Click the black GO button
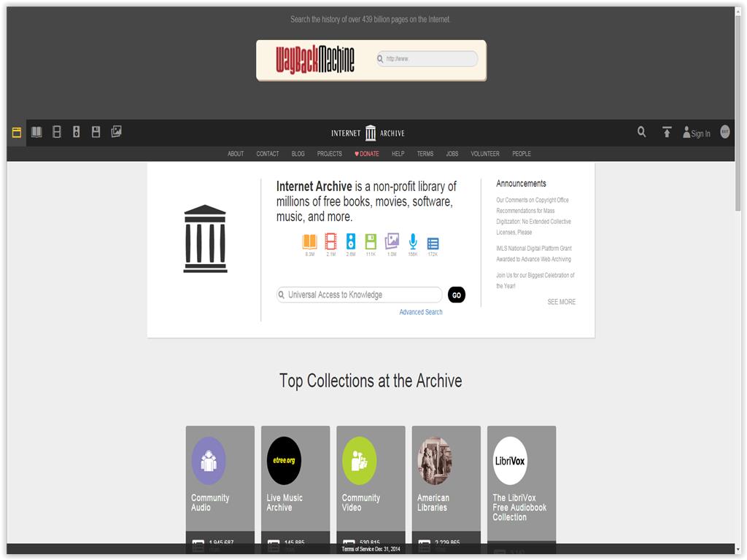Viewport: 747px width, 560px height. [x=457, y=295]
